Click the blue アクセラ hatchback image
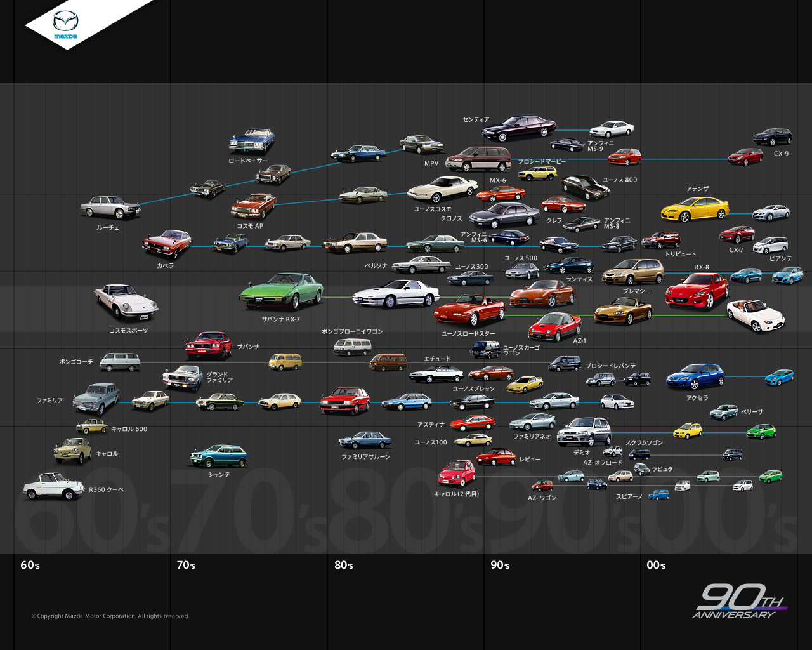This screenshot has width=812, height=650. 696,377
